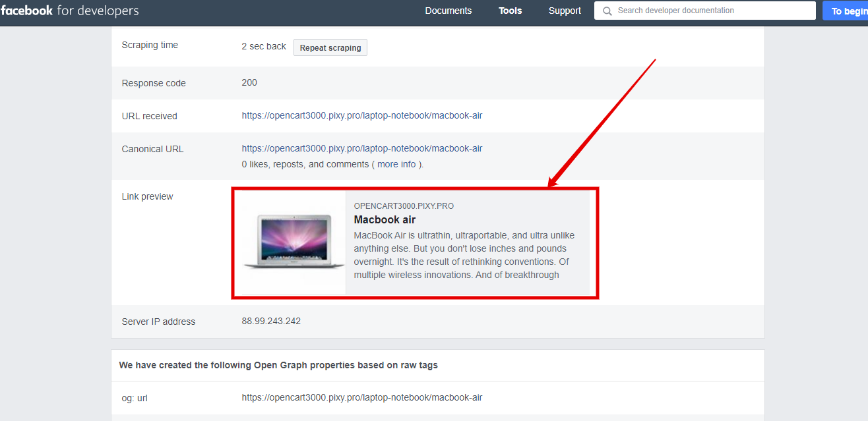Focus the Search developer documentation field

[705, 11]
